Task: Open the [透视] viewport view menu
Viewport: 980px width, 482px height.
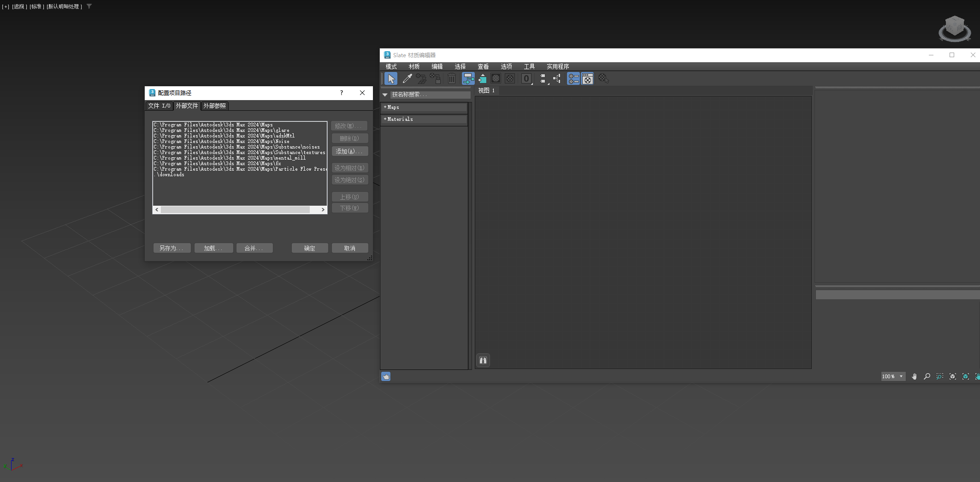Action: [19, 6]
